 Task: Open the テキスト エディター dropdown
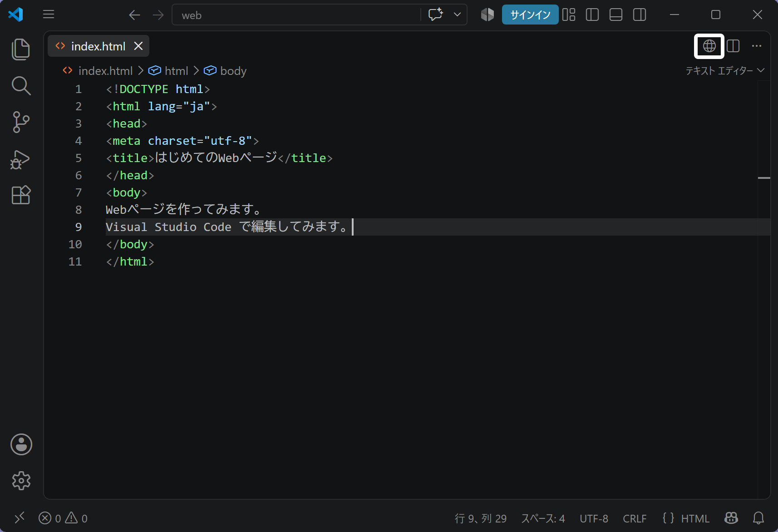click(725, 70)
